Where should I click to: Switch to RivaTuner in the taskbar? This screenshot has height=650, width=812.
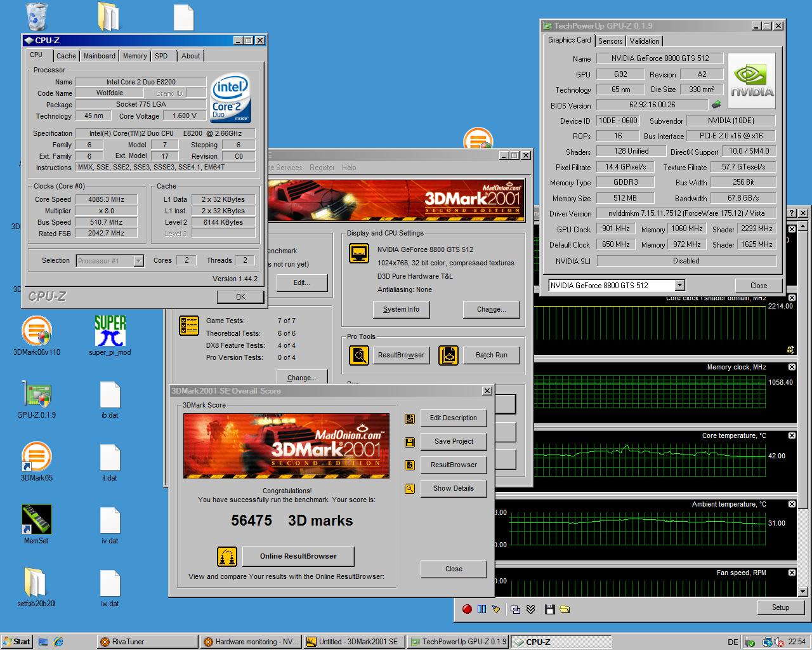[x=147, y=642]
